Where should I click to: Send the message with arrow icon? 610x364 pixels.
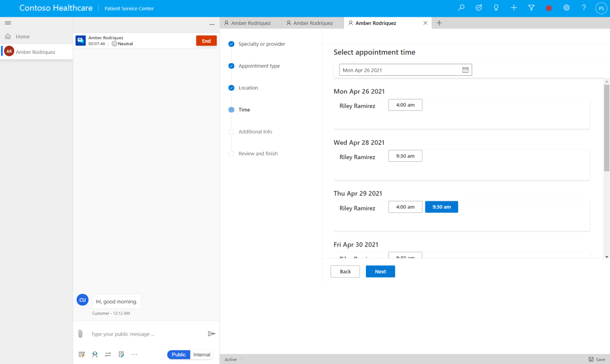tap(211, 333)
